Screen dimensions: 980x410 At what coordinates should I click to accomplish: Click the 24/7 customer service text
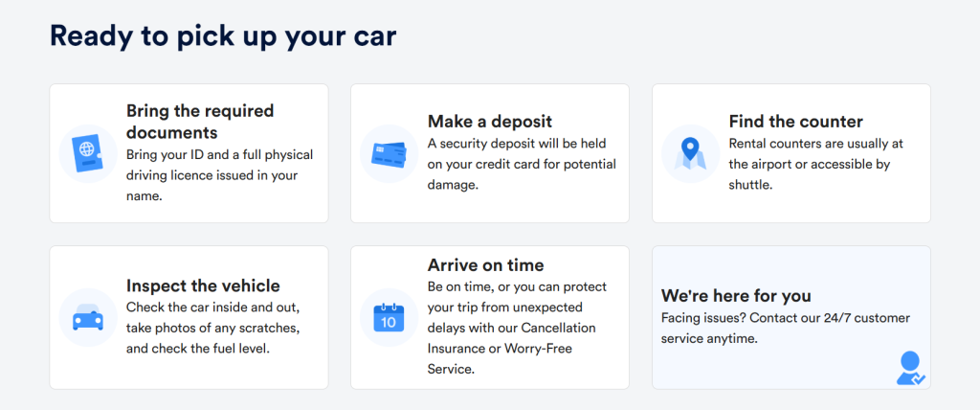[x=786, y=328]
